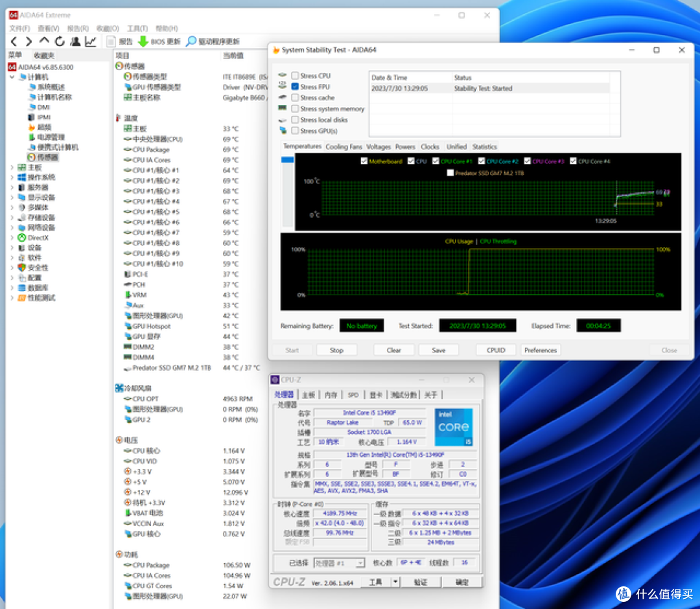Select the 网络设备 network node
The image size is (700, 609).
[x=36, y=227]
